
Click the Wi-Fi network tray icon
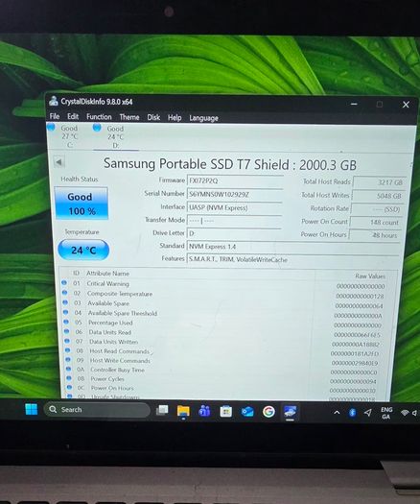pos(405,413)
